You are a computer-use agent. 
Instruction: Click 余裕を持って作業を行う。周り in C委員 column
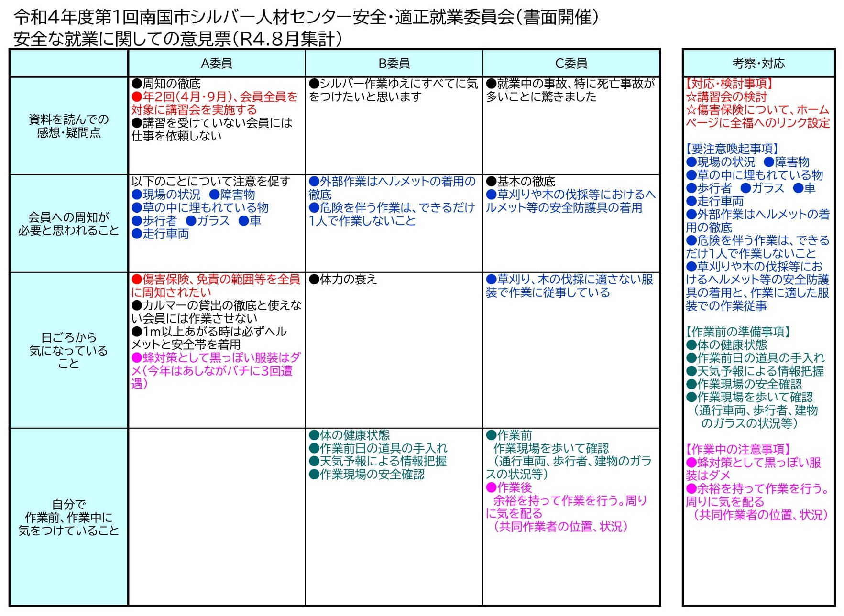pyautogui.click(x=570, y=500)
